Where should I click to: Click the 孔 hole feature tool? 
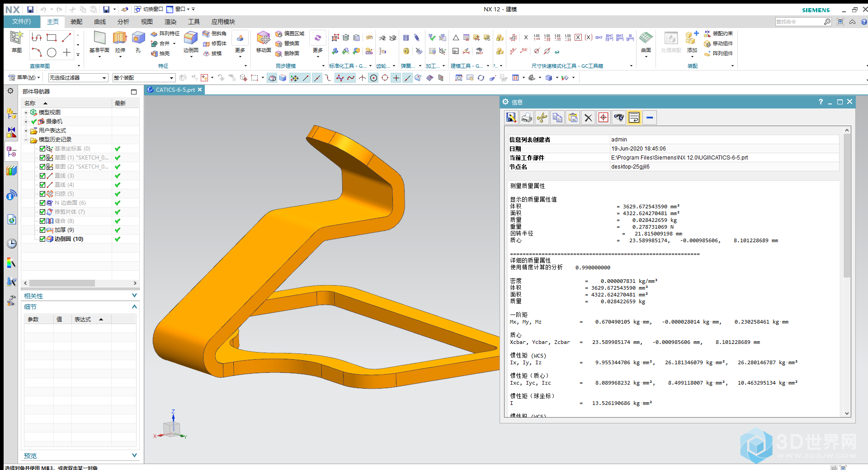(x=138, y=42)
